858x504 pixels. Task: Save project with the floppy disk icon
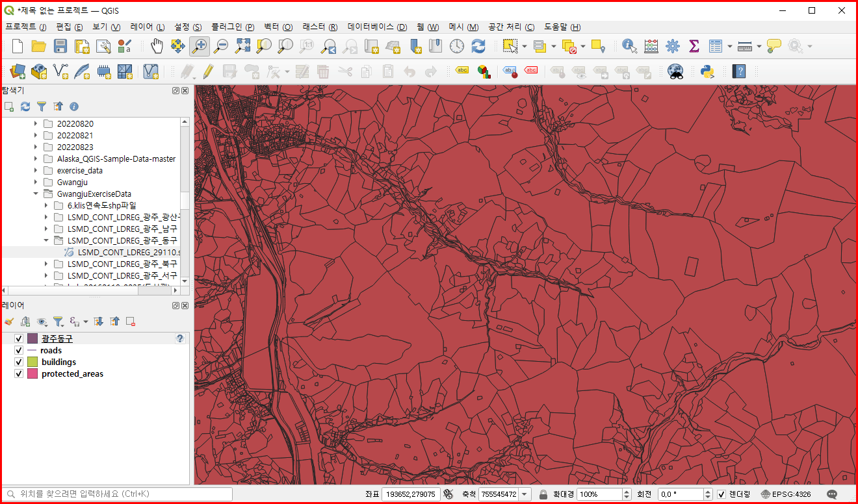tap(60, 46)
